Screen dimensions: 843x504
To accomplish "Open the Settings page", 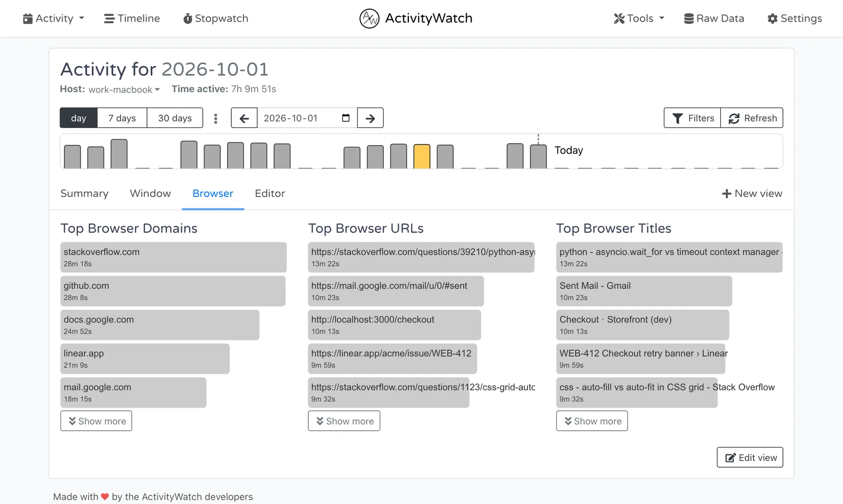I will pos(795,18).
